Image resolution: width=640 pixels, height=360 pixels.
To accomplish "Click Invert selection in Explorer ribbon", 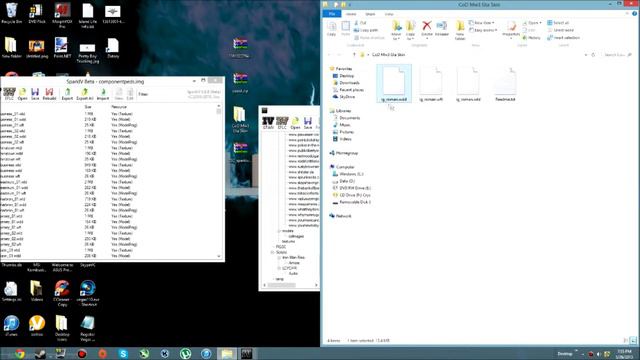I will point(564,38).
